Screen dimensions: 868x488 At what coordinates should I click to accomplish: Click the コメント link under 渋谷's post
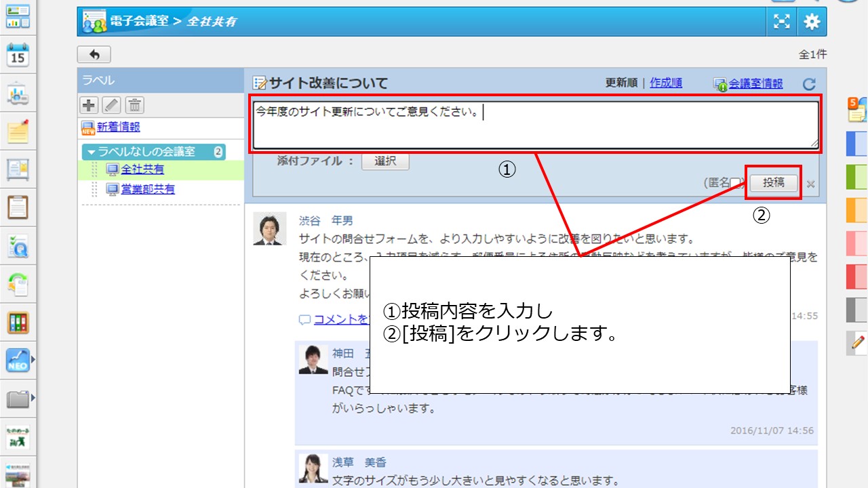[342, 319]
